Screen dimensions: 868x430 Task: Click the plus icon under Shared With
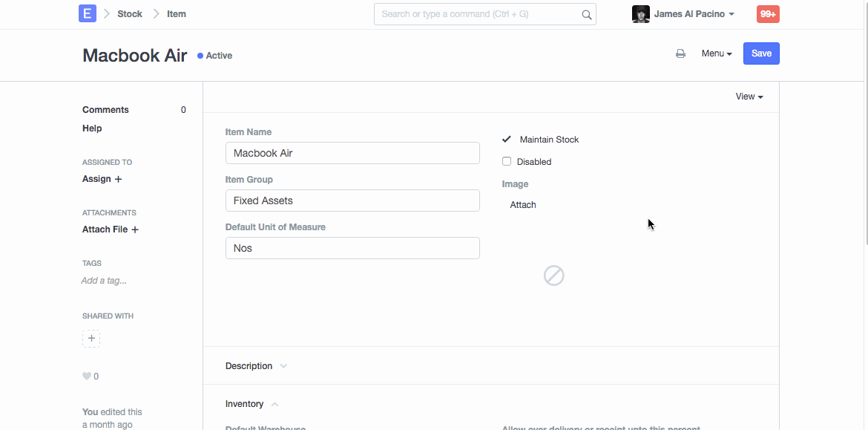(91, 339)
